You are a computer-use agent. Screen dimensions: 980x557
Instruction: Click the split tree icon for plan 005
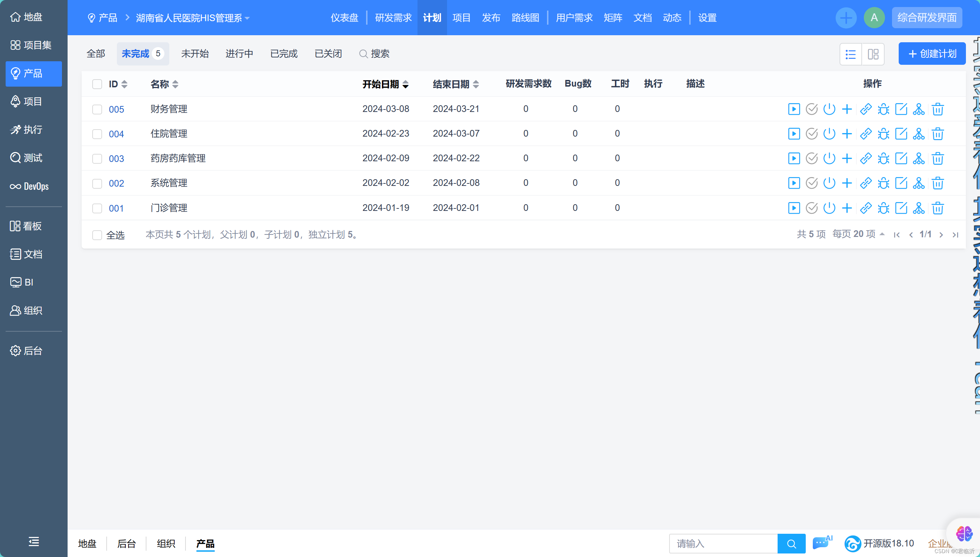click(918, 109)
